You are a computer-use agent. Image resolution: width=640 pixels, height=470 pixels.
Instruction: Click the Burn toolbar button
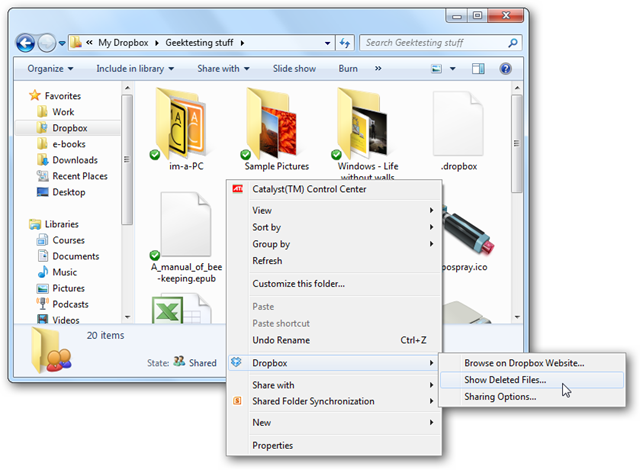348,69
